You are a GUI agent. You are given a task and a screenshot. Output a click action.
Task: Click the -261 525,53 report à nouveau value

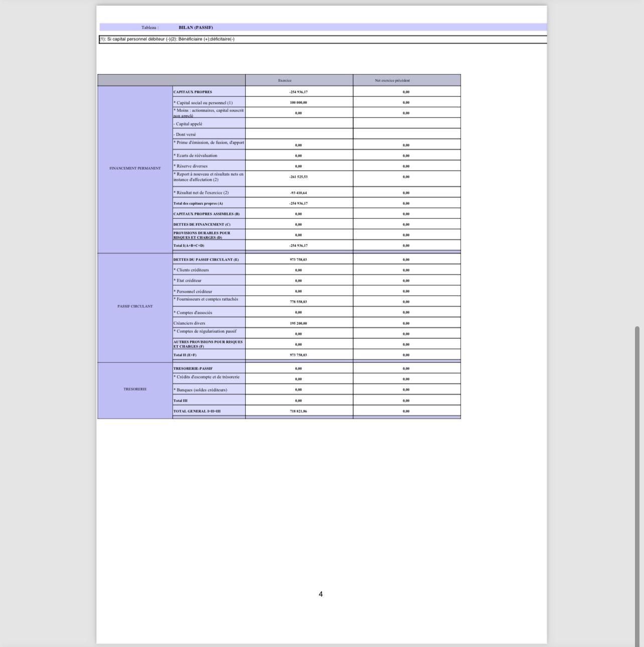tap(298, 177)
